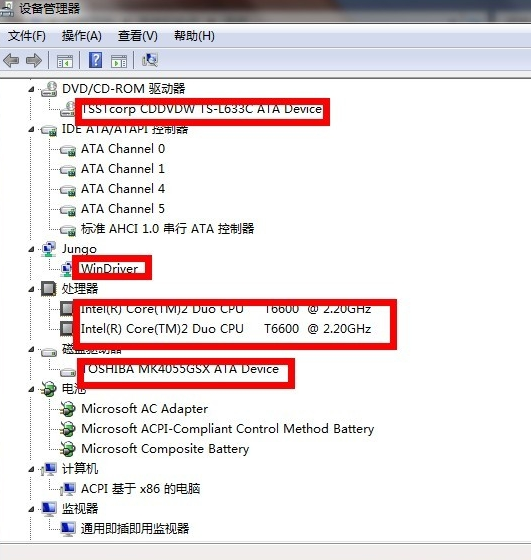
Task: Open the 文件(F) menu
Action: click(27, 36)
